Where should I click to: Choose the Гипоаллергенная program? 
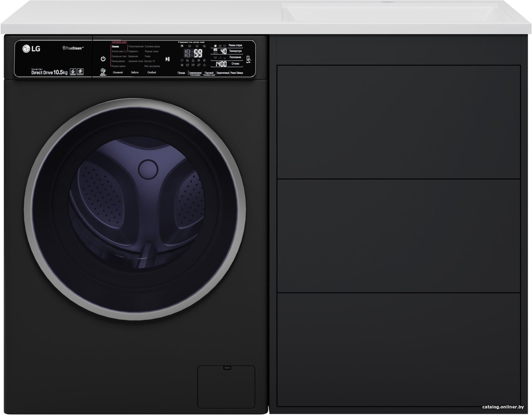pos(136,46)
